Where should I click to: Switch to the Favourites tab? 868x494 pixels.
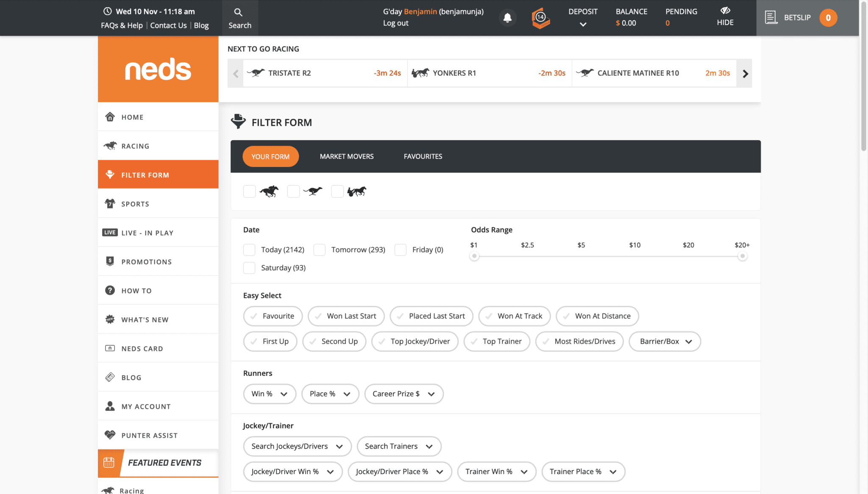click(x=423, y=157)
